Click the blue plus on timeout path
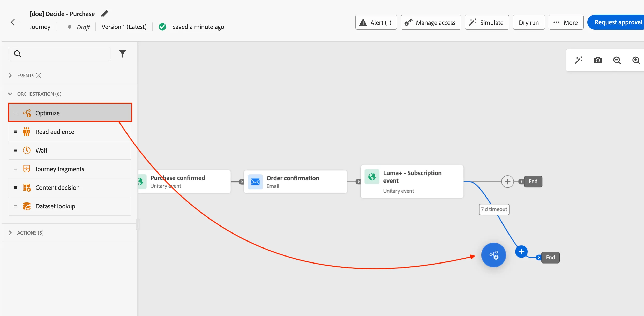644x316 pixels. pos(521,252)
